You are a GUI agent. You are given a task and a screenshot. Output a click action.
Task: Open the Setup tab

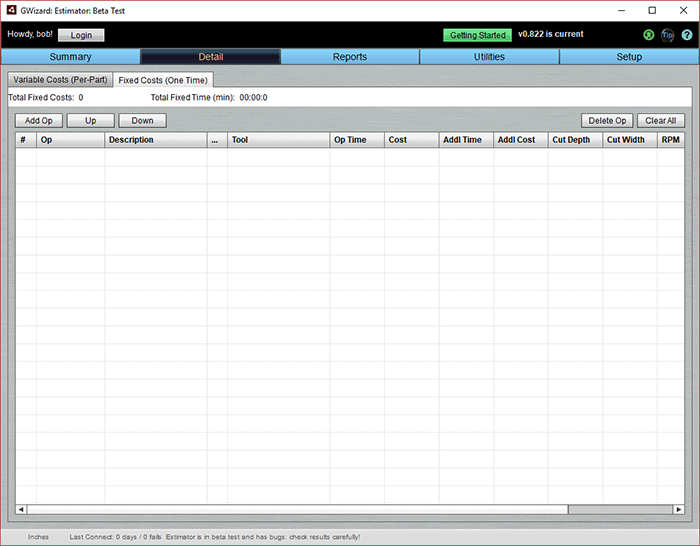pos(629,57)
